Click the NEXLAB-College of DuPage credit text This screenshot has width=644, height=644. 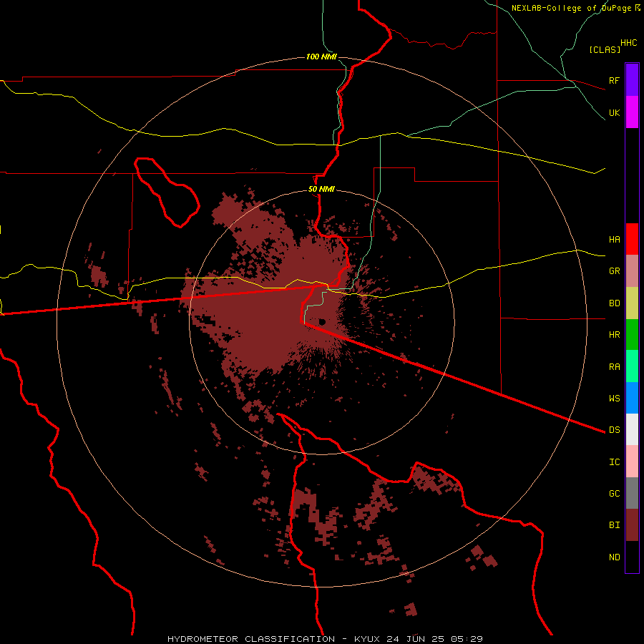(571, 8)
